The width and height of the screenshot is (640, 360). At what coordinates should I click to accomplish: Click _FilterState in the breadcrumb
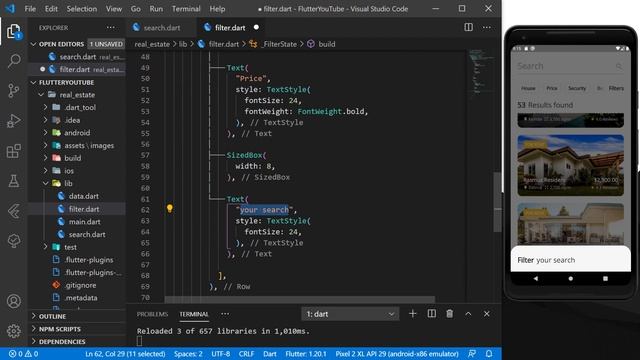[279, 44]
